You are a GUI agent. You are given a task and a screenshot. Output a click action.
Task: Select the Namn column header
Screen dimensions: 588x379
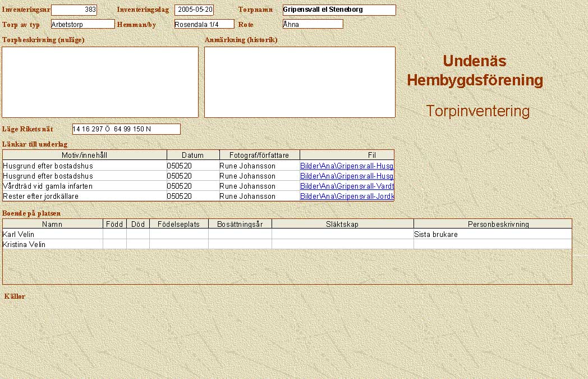52,224
